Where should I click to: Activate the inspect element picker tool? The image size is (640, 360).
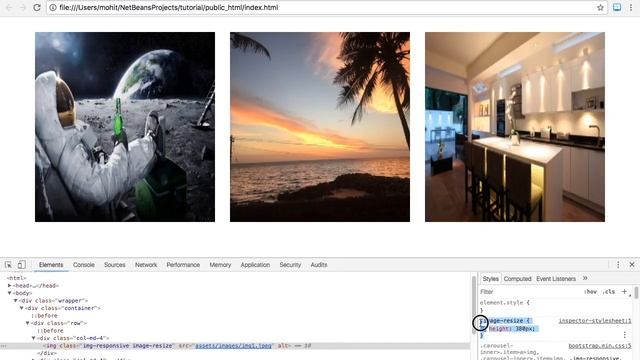(8, 264)
